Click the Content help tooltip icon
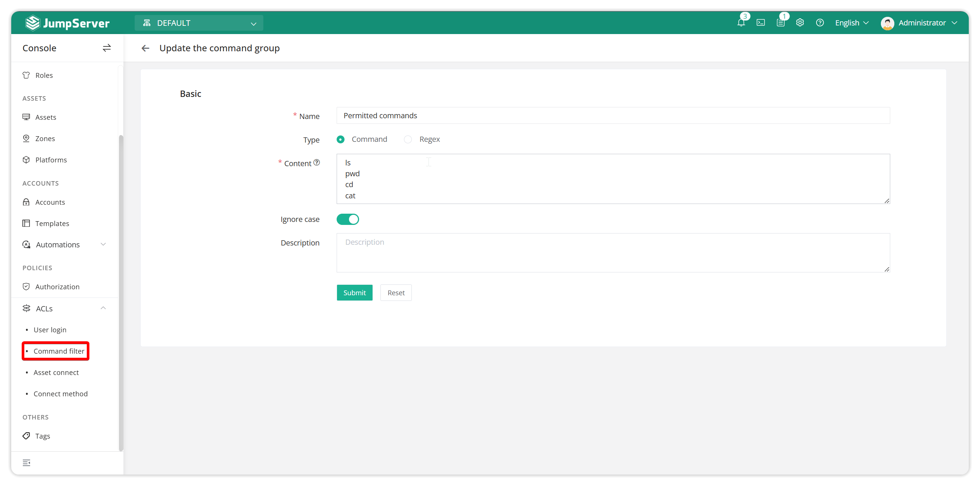The width and height of the screenshot is (980, 482). 316,162
